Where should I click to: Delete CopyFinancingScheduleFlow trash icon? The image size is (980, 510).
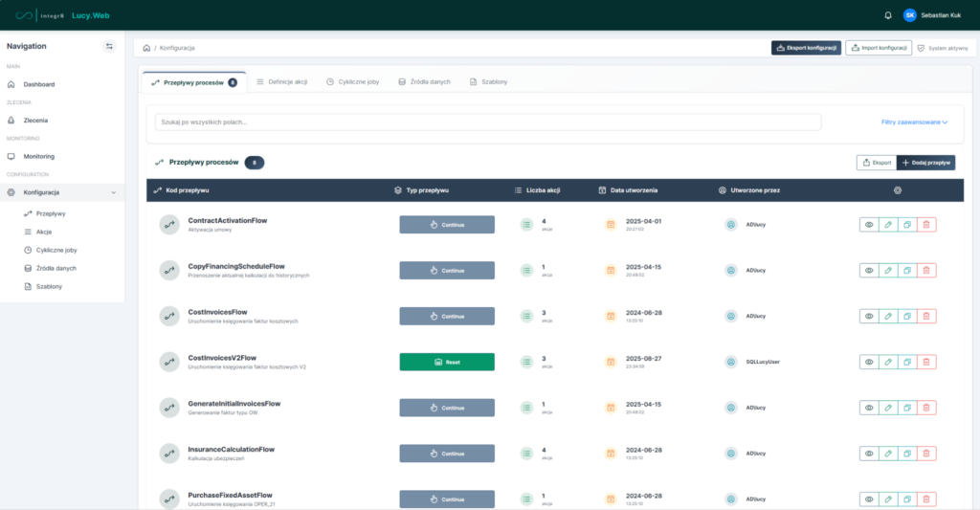click(x=926, y=270)
